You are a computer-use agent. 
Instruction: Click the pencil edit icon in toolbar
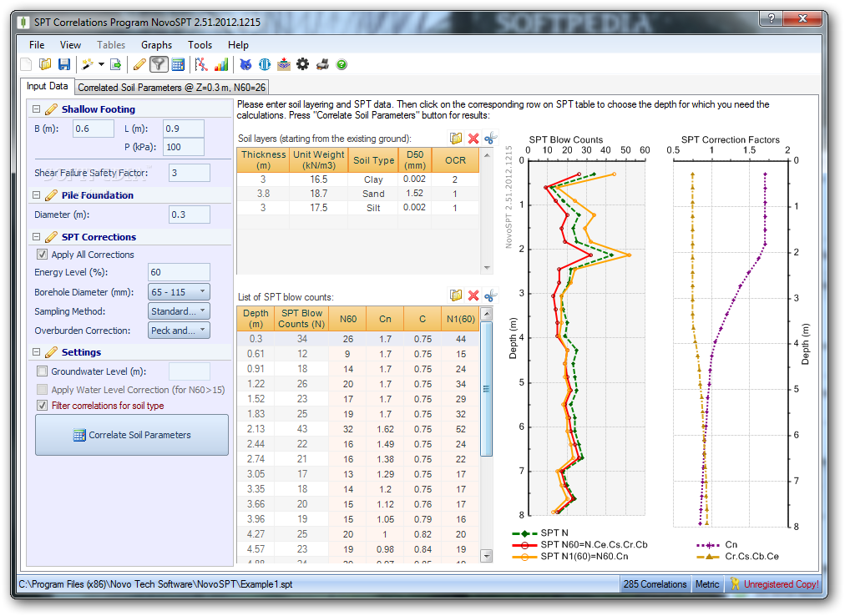pos(139,64)
